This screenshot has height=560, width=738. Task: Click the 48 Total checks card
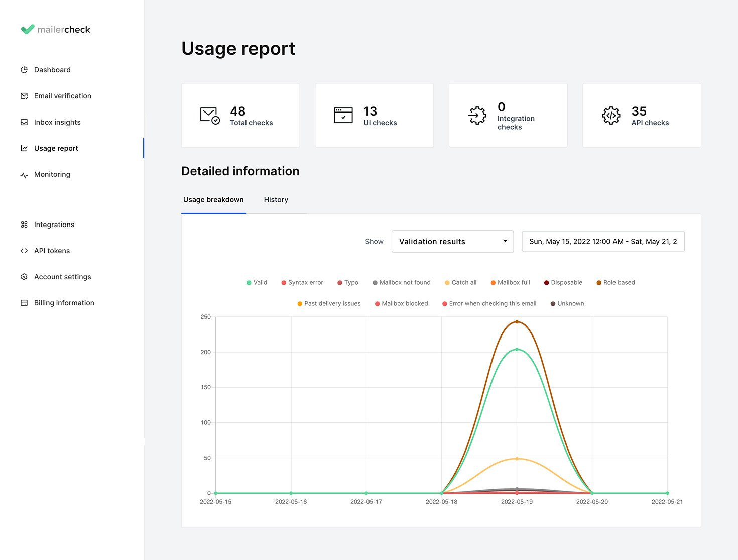[240, 116]
